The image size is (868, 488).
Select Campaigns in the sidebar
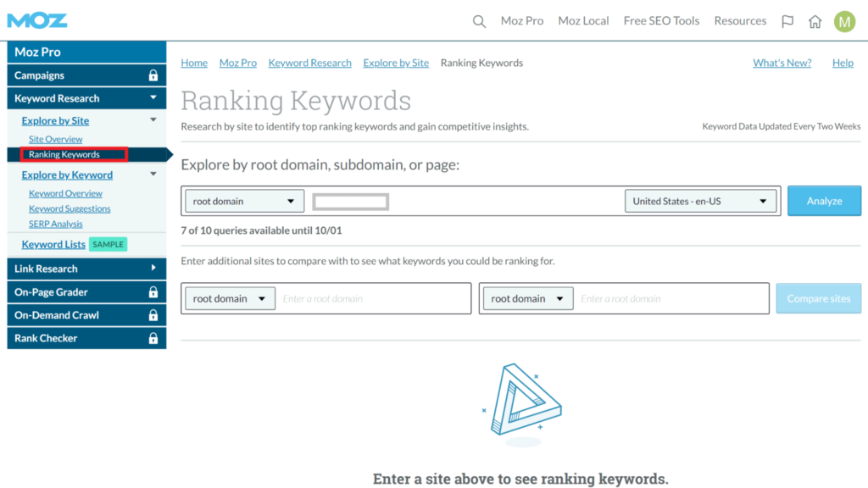tap(87, 75)
